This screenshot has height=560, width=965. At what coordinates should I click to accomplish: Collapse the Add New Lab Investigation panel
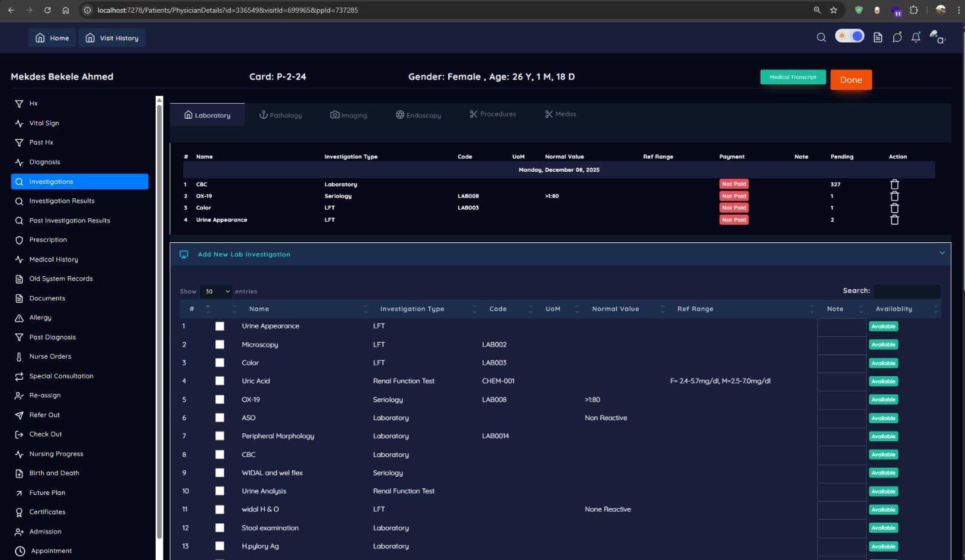942,253
